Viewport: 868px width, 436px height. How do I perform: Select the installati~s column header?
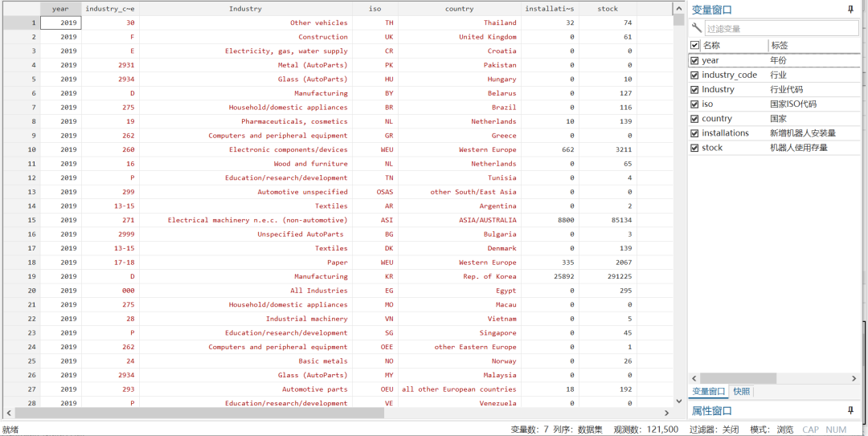pyautogui.click(x=551, y=9)
